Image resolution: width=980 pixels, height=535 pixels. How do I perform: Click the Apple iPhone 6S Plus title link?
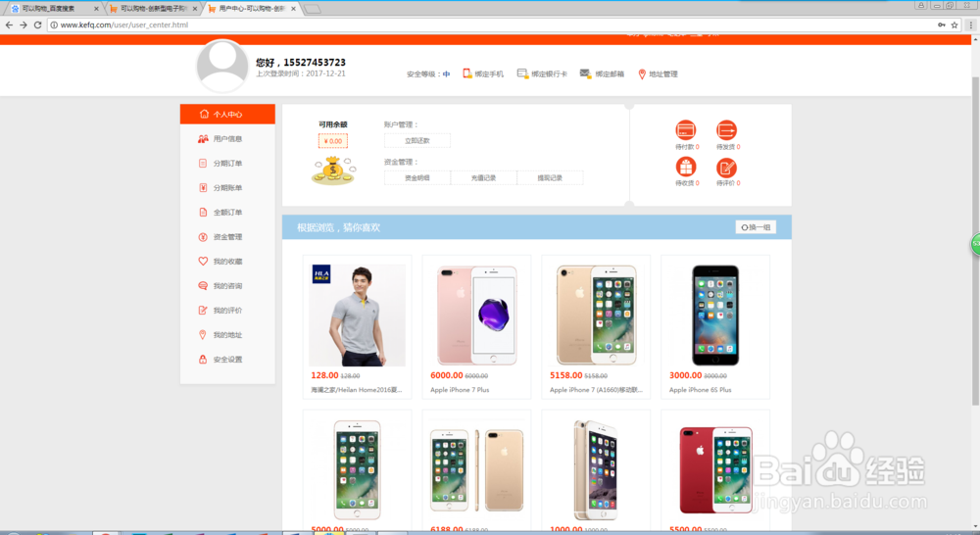click(700, 390)
